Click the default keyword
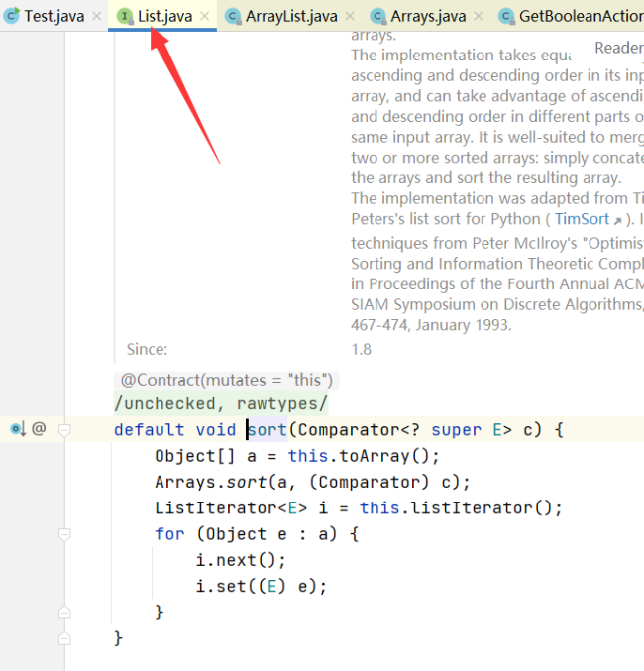 pyautogui.click(x=150, y=429)
